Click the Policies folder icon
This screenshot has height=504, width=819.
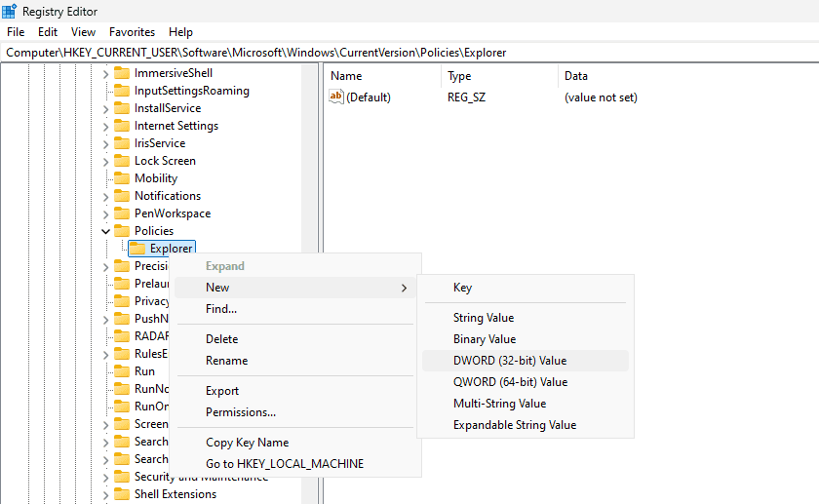(x=122, y=231)
